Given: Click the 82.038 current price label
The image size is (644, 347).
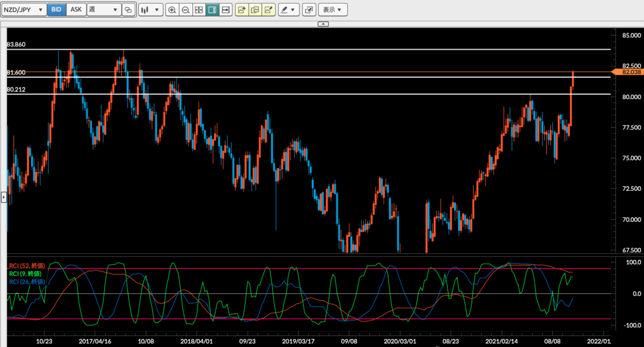Looking at the screenshot, I should point(628,71).
